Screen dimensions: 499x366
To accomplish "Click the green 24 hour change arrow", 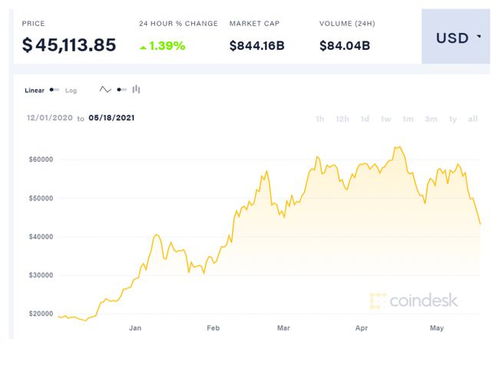I will 143,48.
